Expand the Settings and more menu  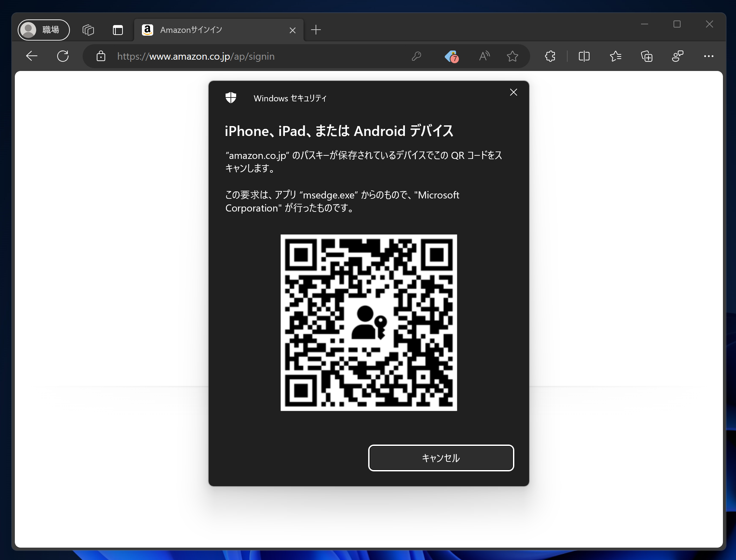(x=708, y=56)
